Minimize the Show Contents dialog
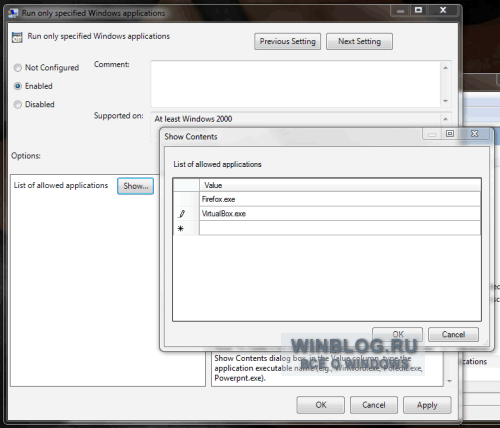This screenshot has height=428, width=500. click(432, 134)
